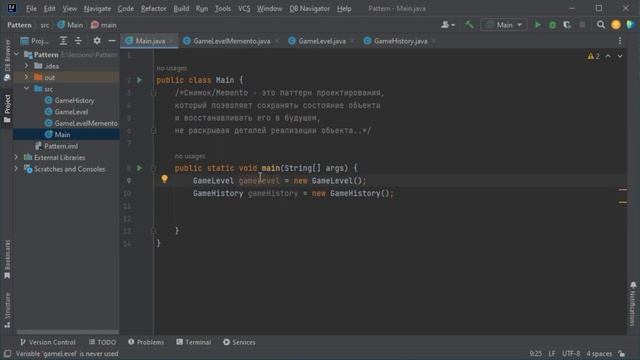Collapse the Pattern project root node

click(16, 54)
